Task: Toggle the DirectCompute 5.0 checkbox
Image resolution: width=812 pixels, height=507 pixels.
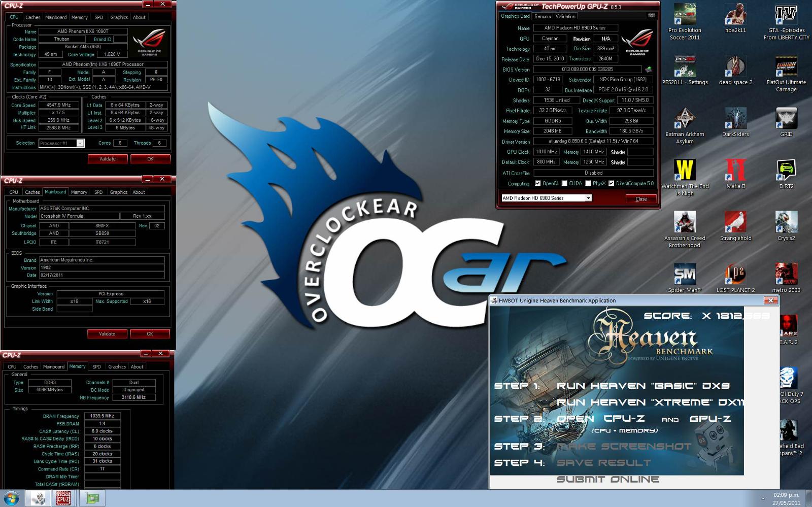Action: point(612,183)
